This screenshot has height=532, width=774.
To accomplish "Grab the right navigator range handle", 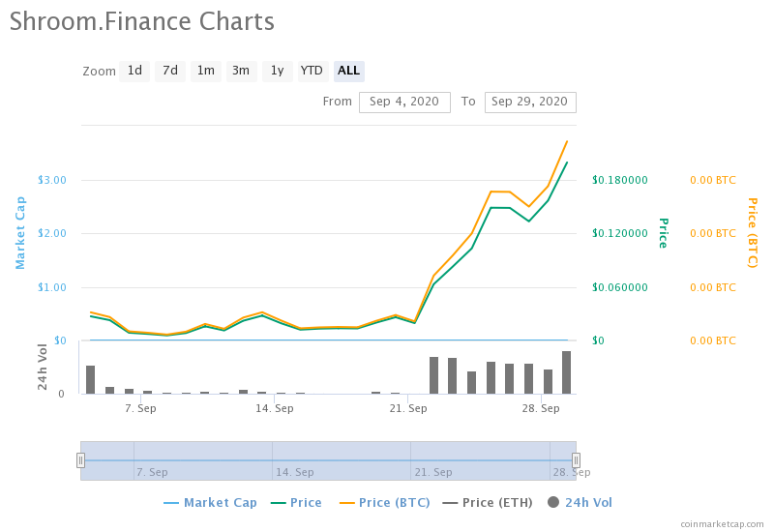I will (576, 460).
